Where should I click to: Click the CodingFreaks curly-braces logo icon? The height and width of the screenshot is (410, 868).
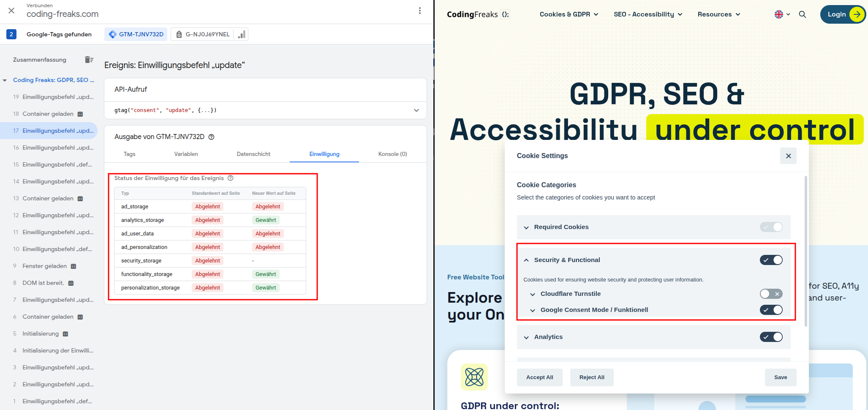point(505,14)
